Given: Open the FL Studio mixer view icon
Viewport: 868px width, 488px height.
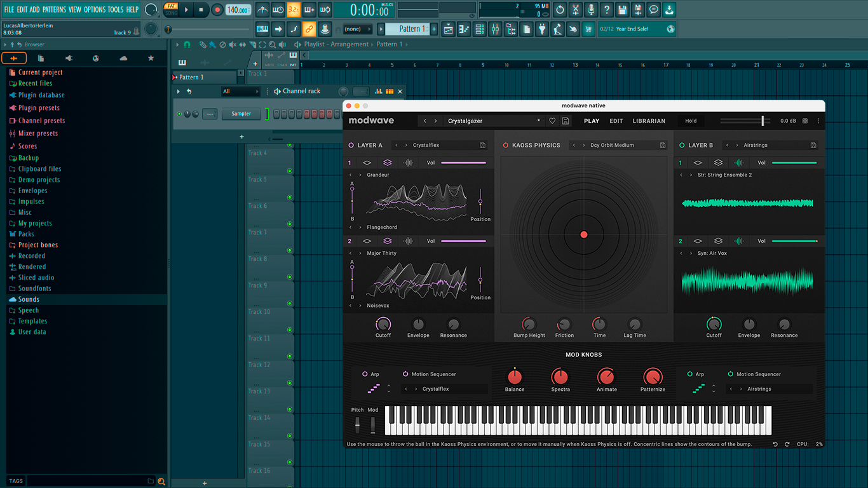Looking at the screenshot, I should tap(494, 29).
